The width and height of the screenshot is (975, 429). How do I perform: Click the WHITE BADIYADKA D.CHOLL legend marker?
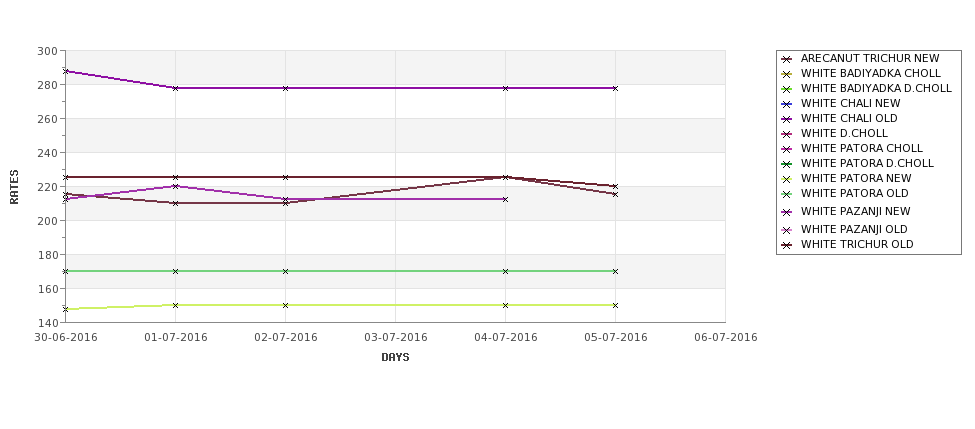click(787, 89)
